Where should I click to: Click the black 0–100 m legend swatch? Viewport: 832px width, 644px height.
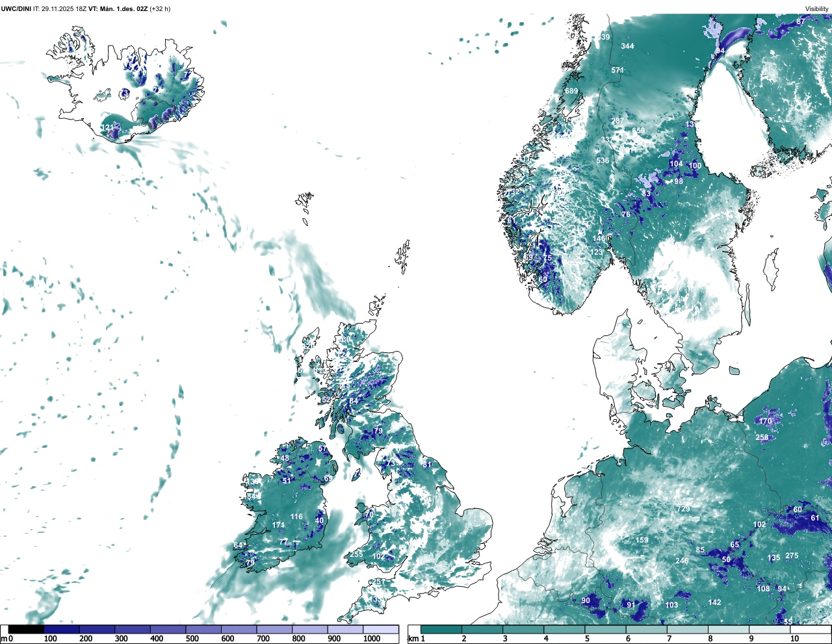click(27, 629)
